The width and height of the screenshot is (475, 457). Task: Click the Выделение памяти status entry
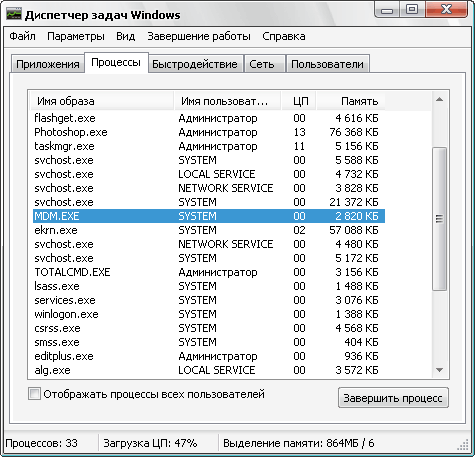pyautogui.click(x=299, y=443)
